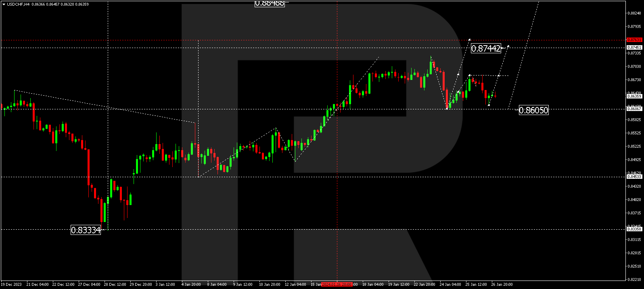644x289 pixels.
Task: Click the 29 Dec 20:00 time label
Action: 141,285
